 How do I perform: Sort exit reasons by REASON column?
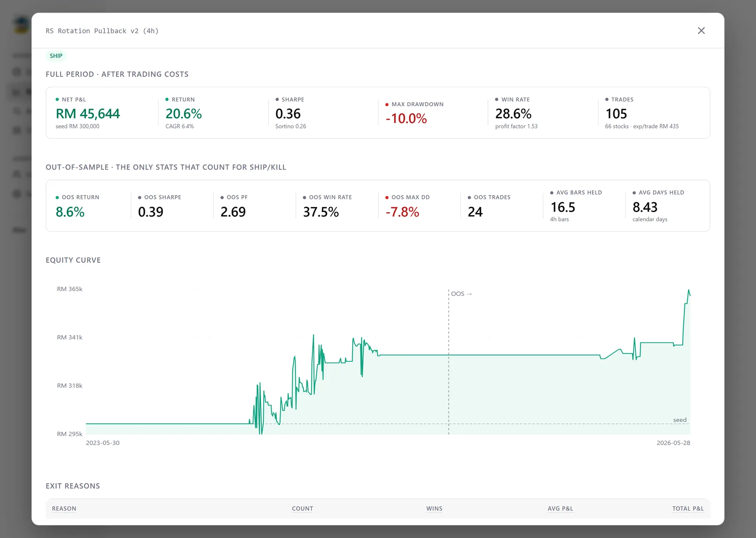[64, 509]
